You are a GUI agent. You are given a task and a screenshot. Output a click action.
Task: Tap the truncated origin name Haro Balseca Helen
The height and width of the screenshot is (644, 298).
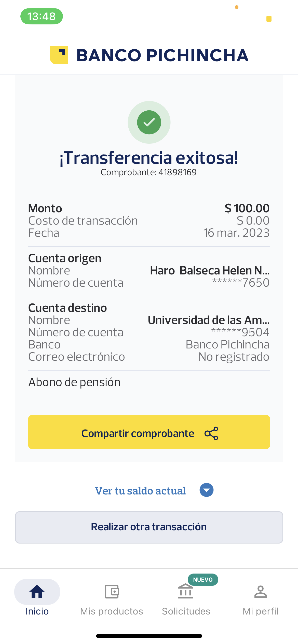210,271
